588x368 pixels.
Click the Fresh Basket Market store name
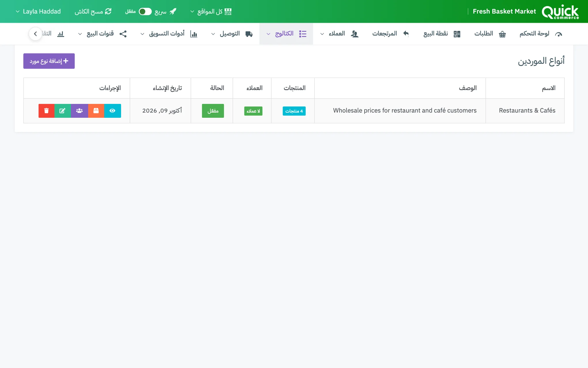pos(504,12)
